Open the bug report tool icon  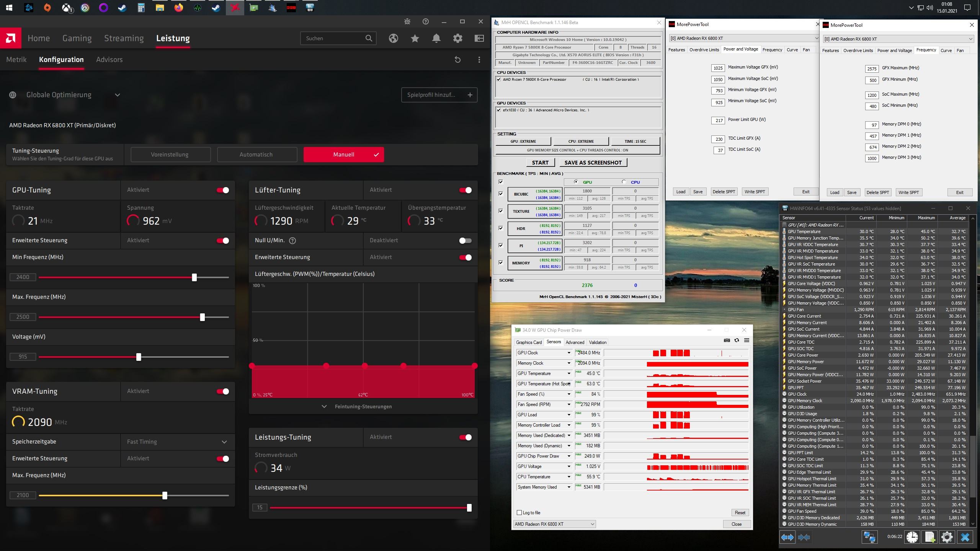407,22
